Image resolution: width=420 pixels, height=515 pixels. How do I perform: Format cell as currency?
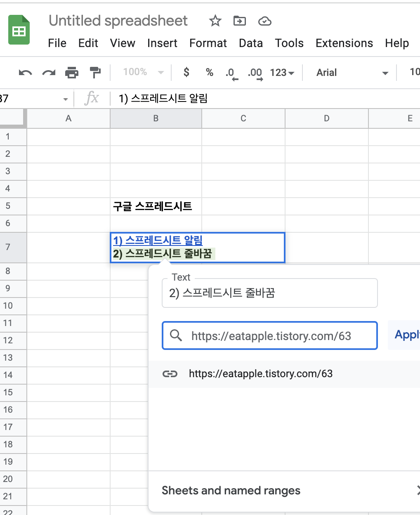186,72
